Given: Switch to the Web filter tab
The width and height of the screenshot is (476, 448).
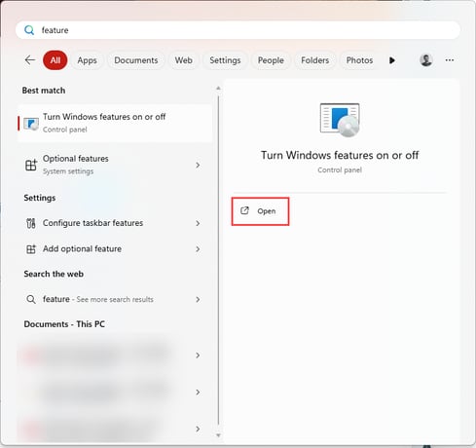Looking at the screenshot, I should [184, 60].
